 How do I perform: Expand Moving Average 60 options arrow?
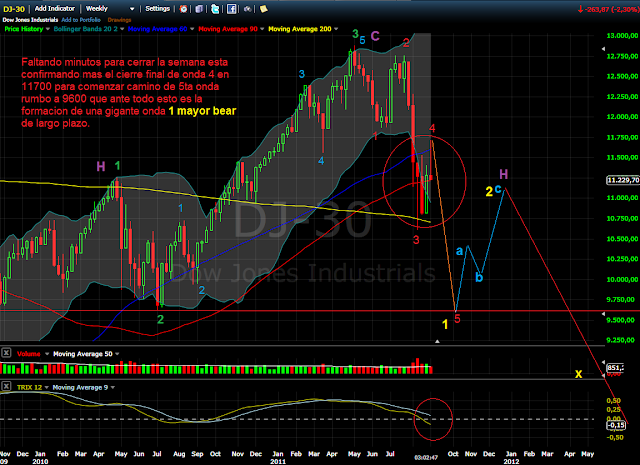coord(192,29)
